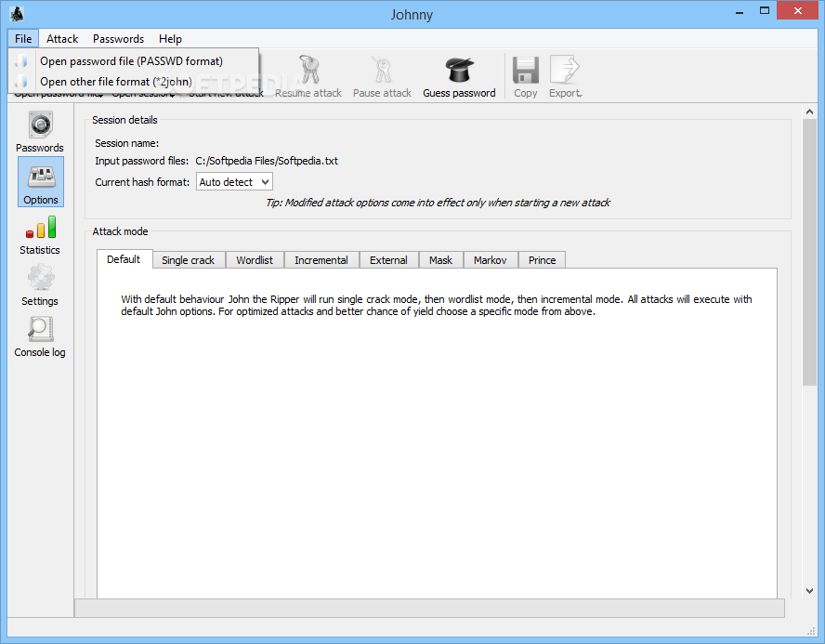The height and width of the screenshot is (644, 825).
Task: Click the Export toolbar icon
Action: pos(565,70)
